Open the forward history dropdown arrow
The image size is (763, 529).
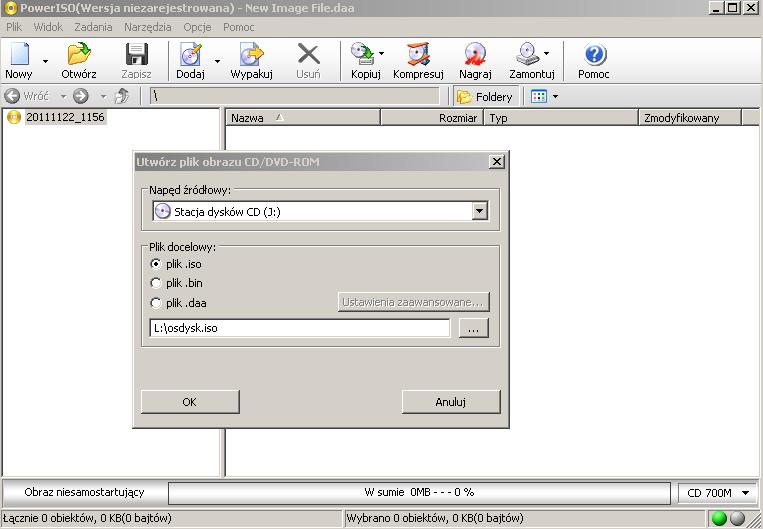[x=103, y=96]
